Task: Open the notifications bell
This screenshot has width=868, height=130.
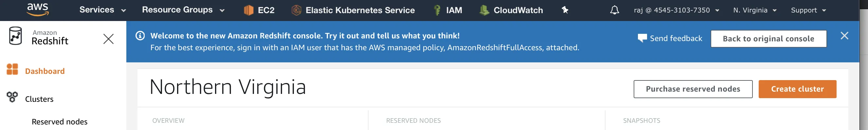Action: 614,10
